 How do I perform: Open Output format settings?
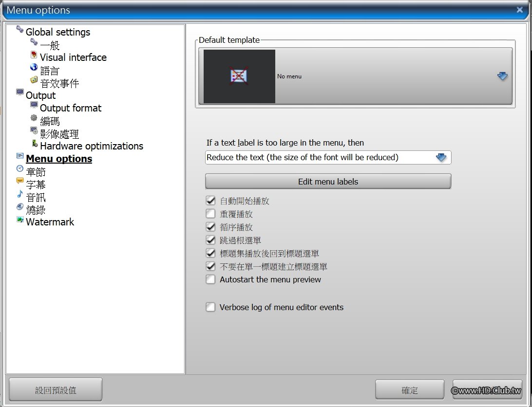(x=71, y=108)
